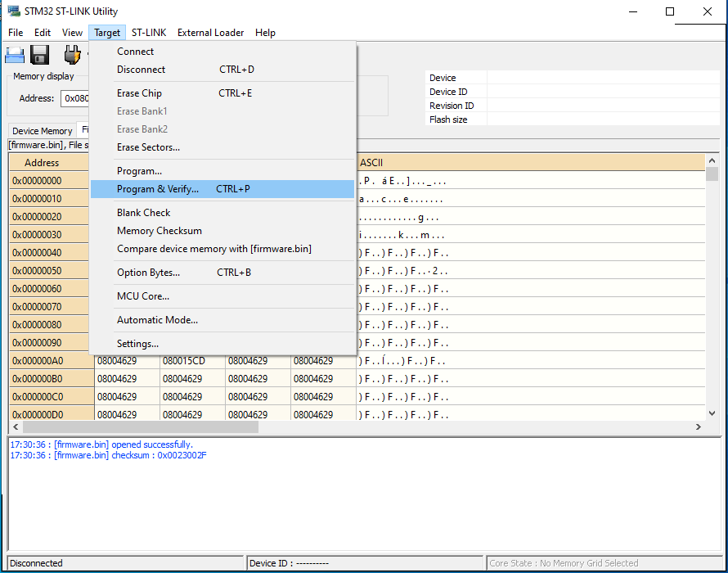Click the Flash size info label

coord(448,120)
